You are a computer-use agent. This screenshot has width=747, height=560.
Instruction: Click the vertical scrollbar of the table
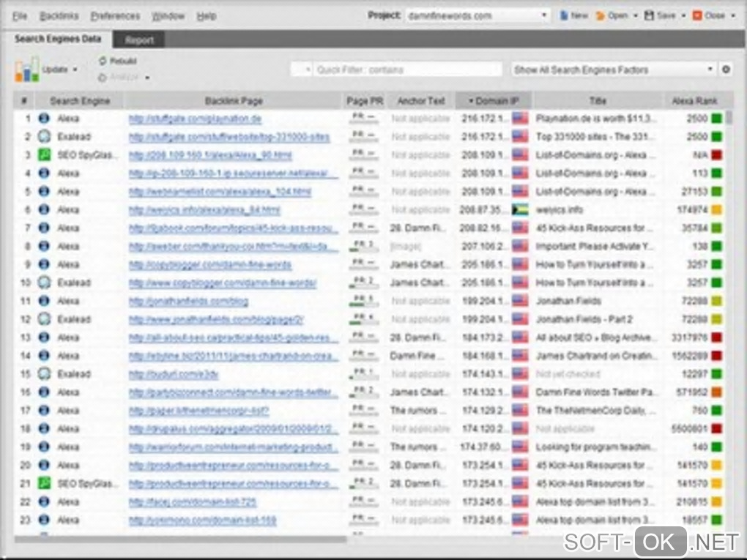729,117
